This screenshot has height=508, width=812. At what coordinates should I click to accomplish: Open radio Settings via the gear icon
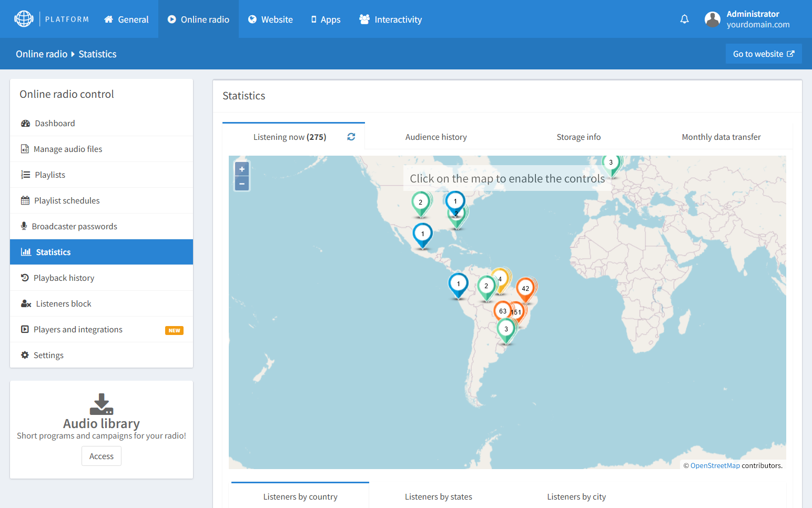click(x=25, y=354)
